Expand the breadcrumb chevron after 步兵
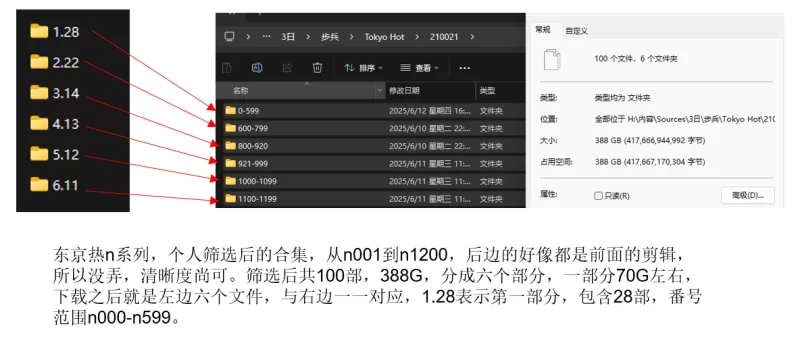800x360 pixels. click(x=351, y=37)
